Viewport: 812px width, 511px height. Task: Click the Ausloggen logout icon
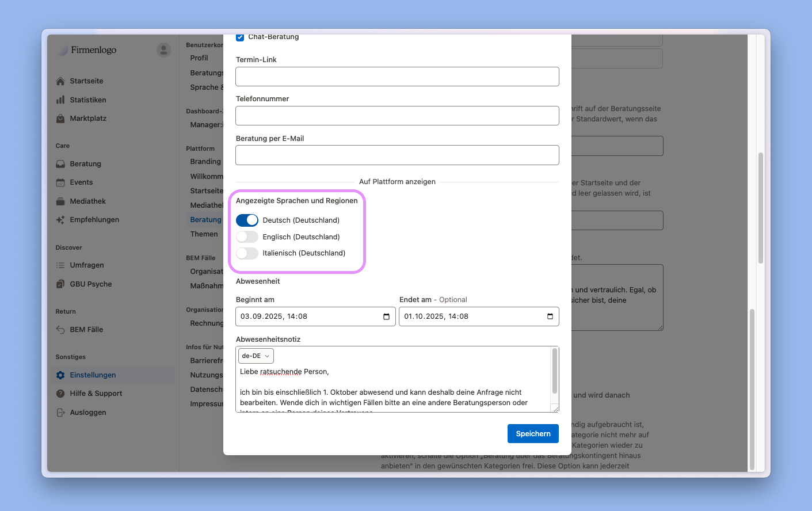pos(60,413)
